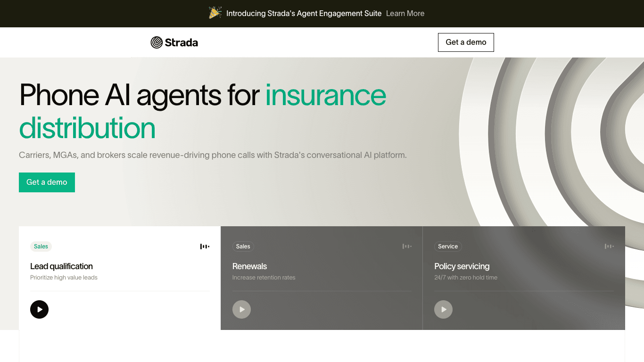This screenshot has height=362, width=644.
Task: Play the Lead qualification audio sample
Action: [x=39, y=310]
